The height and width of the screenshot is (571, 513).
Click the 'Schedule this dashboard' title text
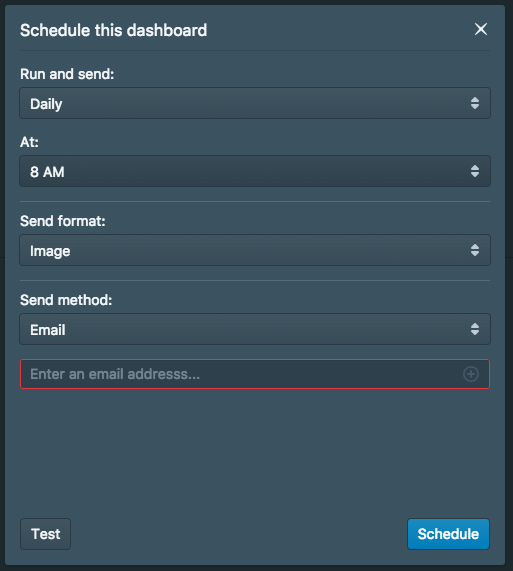[114, 30]
